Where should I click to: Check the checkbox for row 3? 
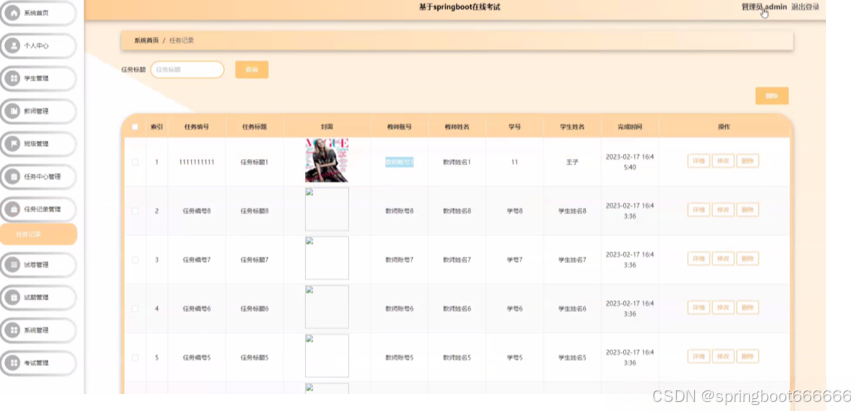pos(135,259)
